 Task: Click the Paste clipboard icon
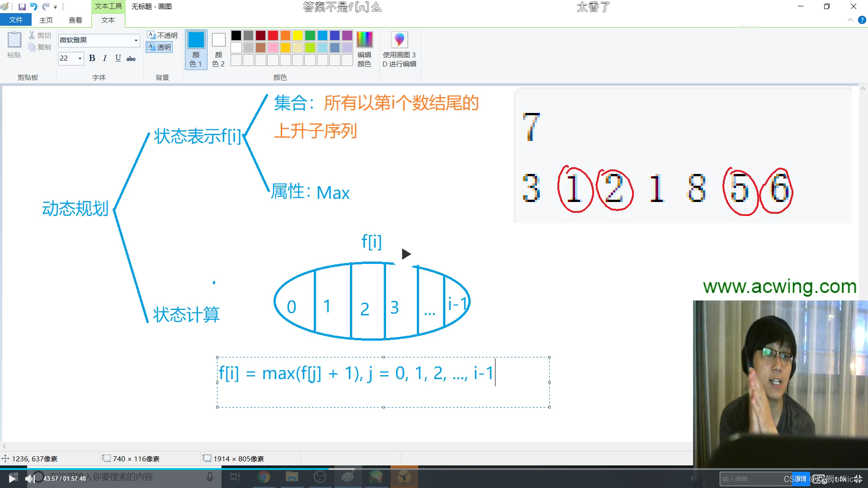click(14, 40)
